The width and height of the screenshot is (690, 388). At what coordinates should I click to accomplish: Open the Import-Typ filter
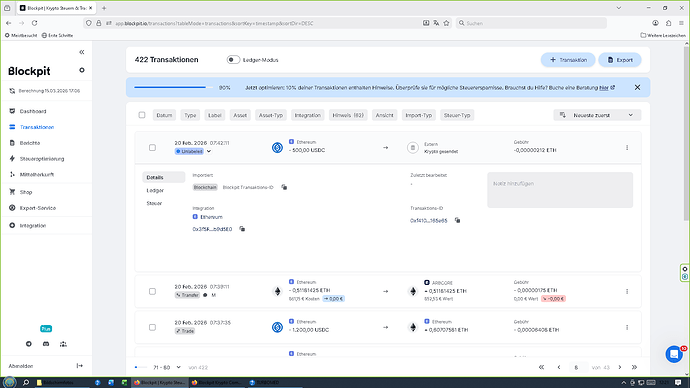coord(418,115)
